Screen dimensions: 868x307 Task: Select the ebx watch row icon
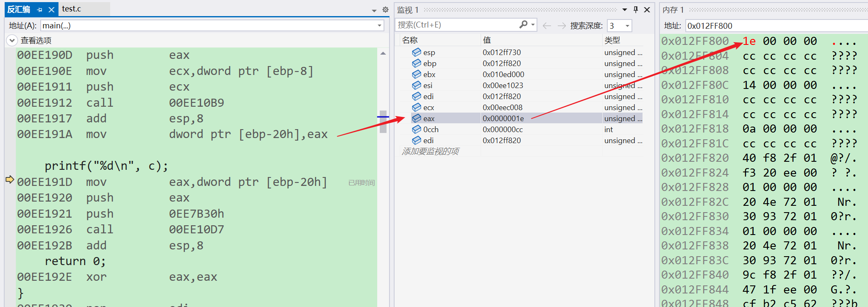click(417, 74)
